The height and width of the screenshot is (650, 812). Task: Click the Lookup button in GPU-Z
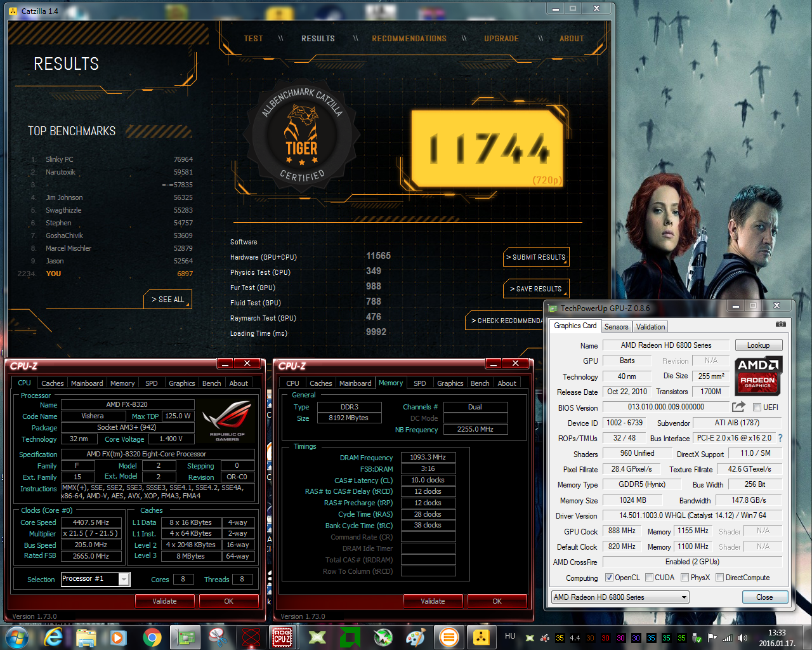759,345
